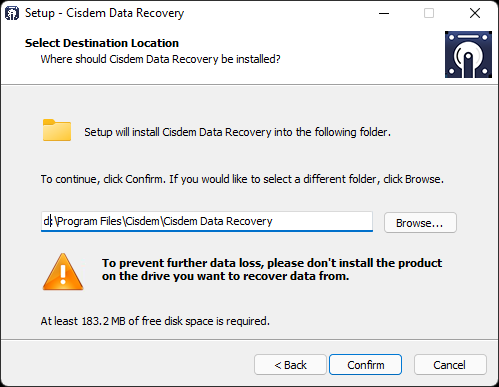
Task: Click the yellow folder icon
Action: [57, 130]
